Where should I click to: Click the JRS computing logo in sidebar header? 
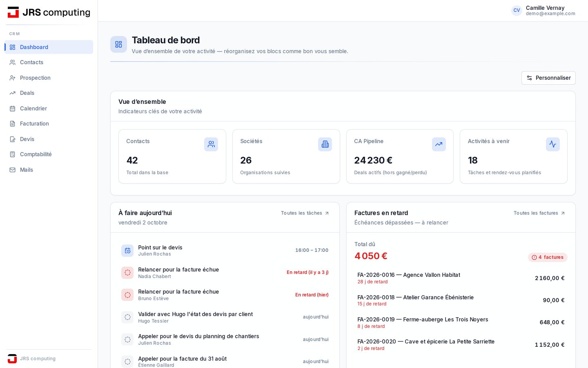tap(49, 12)
